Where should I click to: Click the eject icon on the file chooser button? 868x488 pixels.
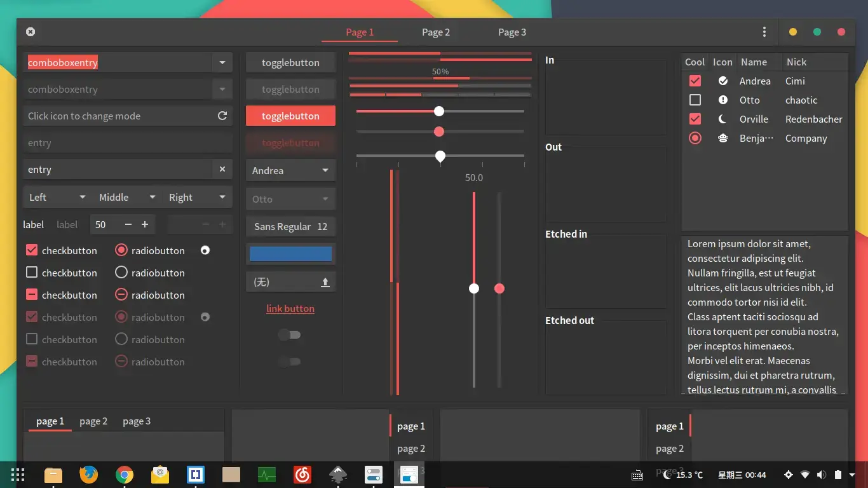click(326, 281)
